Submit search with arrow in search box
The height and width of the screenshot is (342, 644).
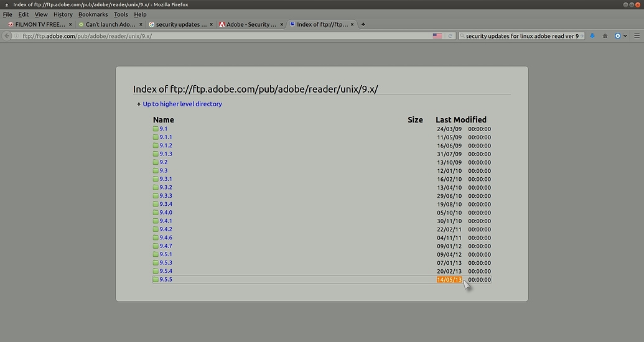tap(582, 36)
